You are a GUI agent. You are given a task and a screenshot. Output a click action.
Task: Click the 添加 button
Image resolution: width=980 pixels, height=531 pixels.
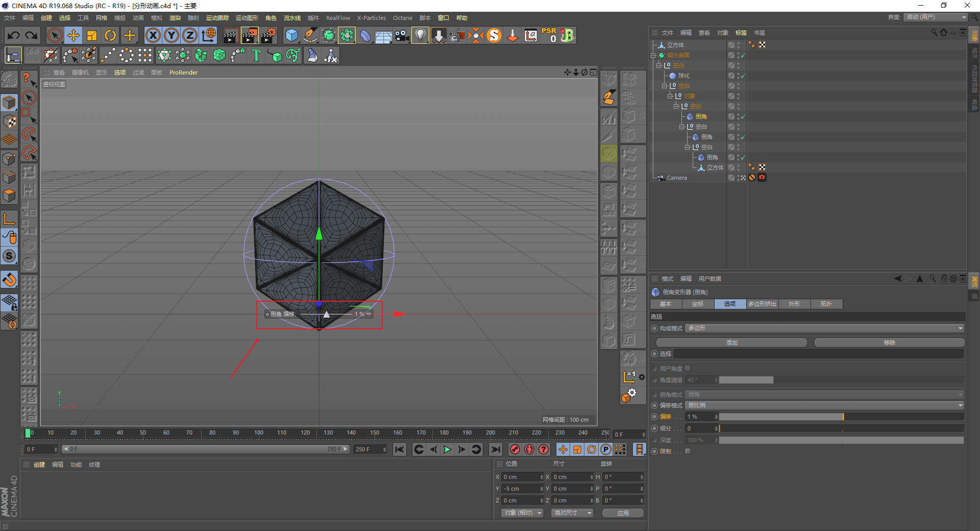coord(731,343)
